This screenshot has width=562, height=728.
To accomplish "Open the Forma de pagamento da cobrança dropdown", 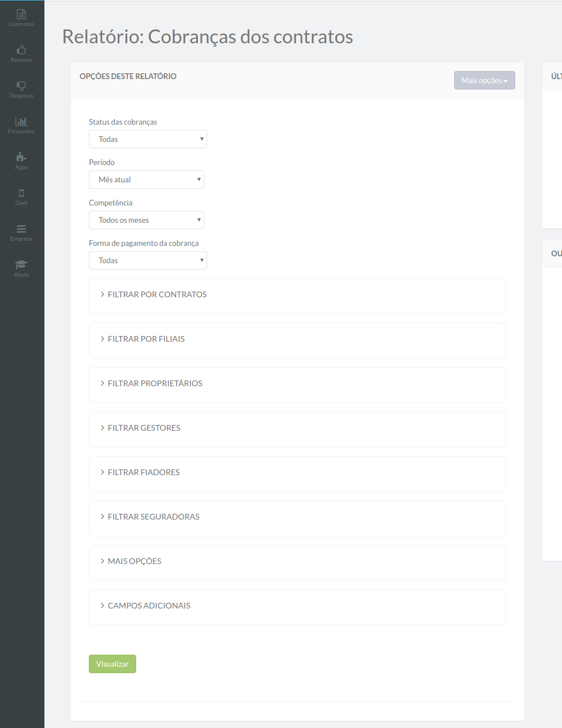I will [148, 260].
